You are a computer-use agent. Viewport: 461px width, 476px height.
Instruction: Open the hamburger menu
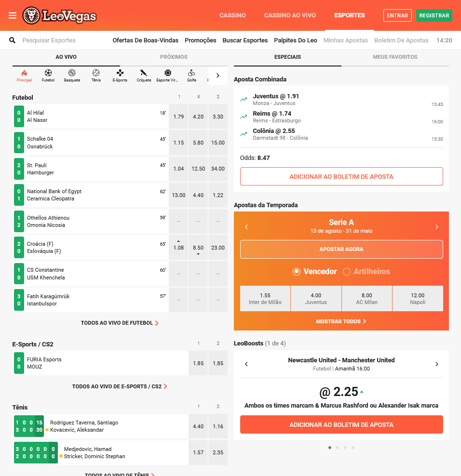point(13,15)
